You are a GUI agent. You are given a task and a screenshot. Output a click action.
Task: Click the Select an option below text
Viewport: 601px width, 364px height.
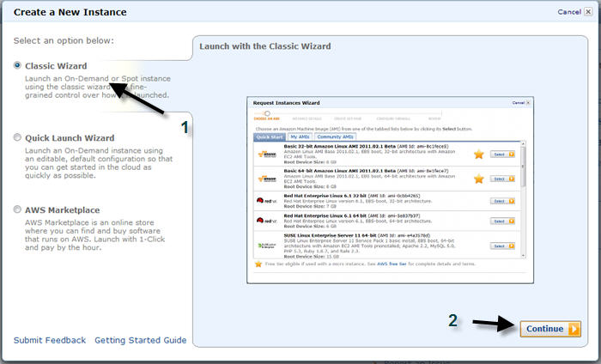(64, 40)
